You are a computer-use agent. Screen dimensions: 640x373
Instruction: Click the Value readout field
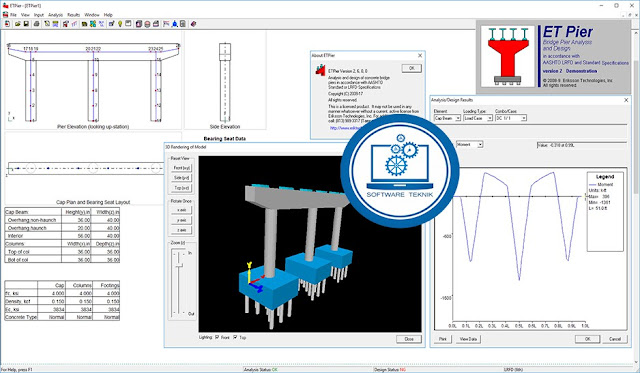coord(582,145)
